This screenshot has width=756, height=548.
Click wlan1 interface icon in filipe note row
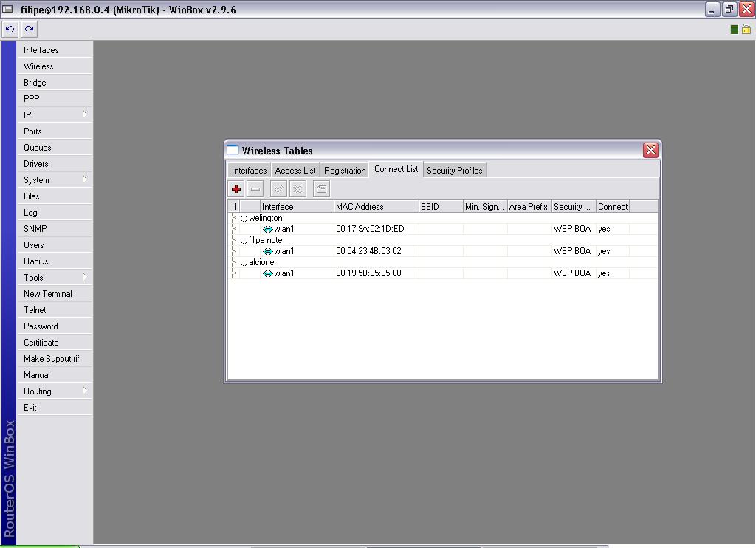(267, 251)
